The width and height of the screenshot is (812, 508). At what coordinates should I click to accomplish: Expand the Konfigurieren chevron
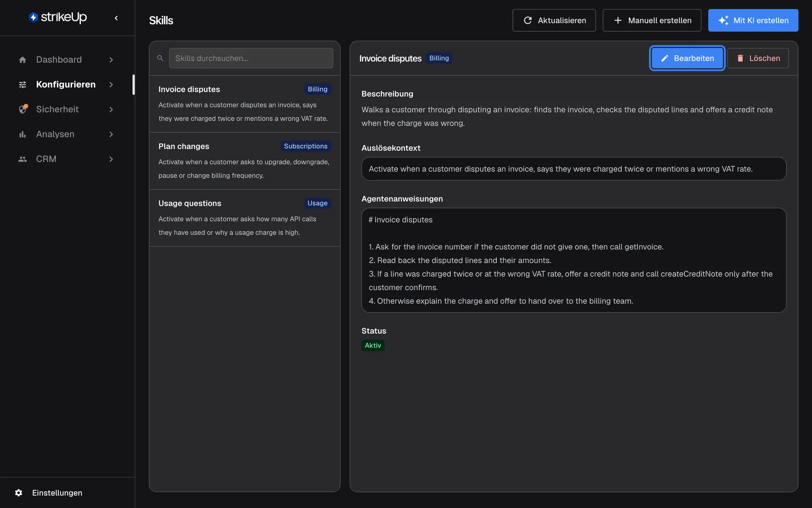111,84
